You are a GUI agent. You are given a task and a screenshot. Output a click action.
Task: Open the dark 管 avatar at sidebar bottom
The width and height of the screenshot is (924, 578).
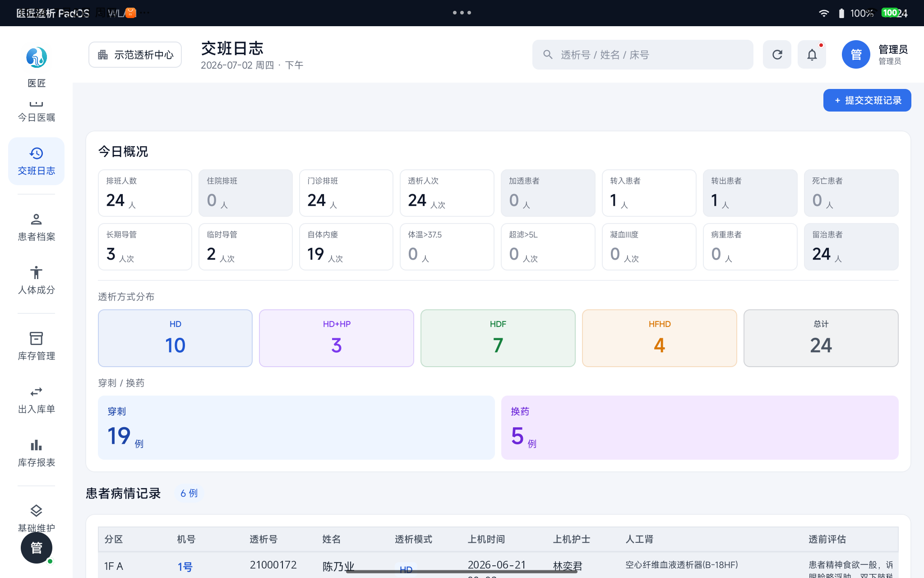(37, 548)
